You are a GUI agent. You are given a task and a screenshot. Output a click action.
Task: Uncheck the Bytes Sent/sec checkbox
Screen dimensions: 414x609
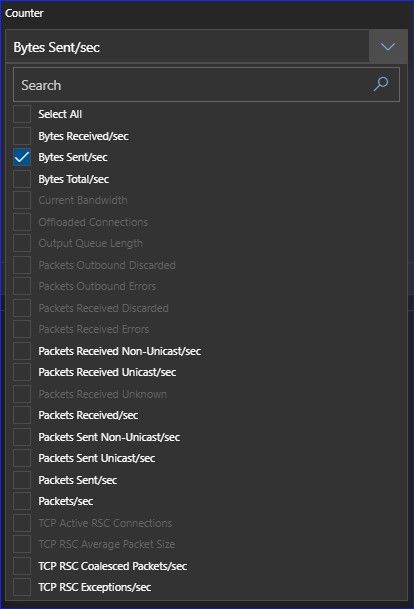(22, 157)
